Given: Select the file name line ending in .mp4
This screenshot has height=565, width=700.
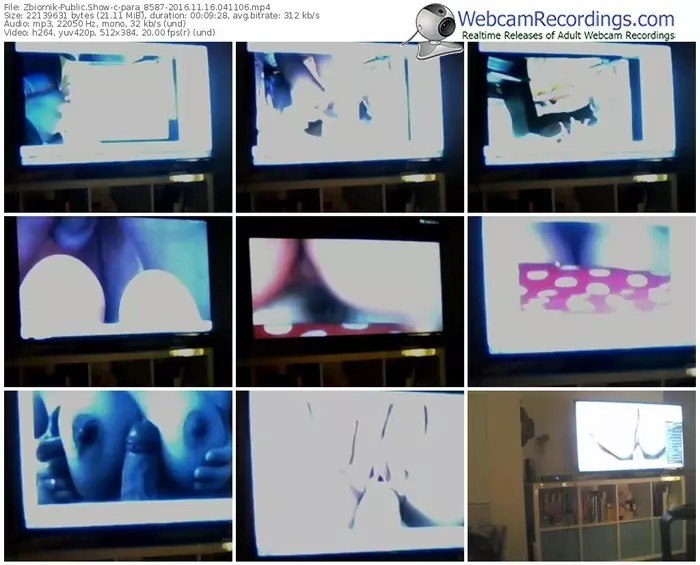Looking at the screenshot, I should [x=137, y=7].
